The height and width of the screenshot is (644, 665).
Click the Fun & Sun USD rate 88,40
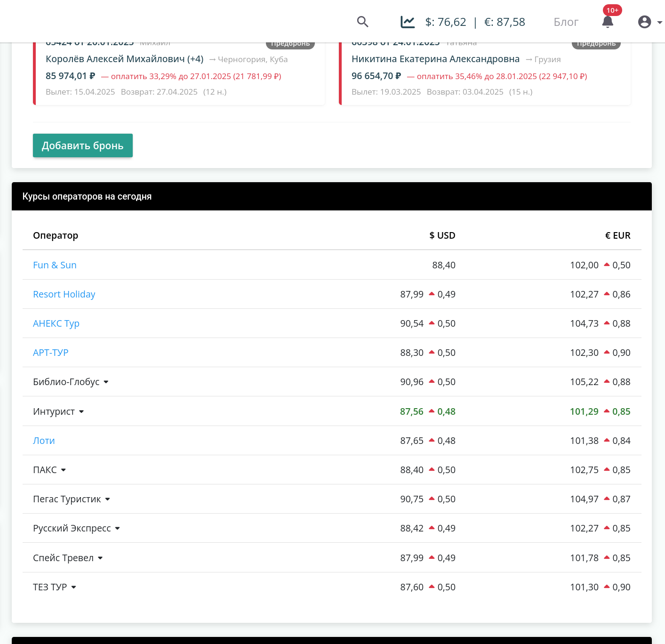(444, 265)
